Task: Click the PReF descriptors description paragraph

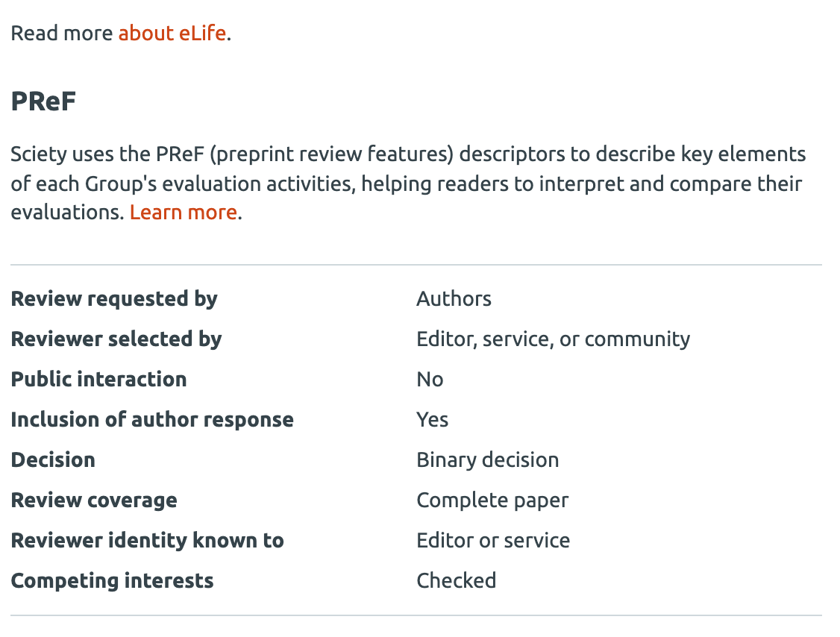Action: point(408,183)
